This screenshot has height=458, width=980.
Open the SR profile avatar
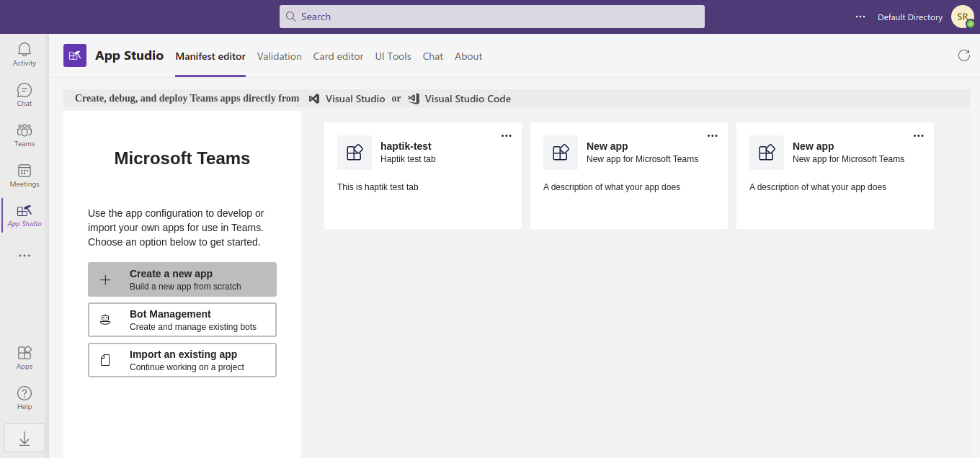click(963, 17)
